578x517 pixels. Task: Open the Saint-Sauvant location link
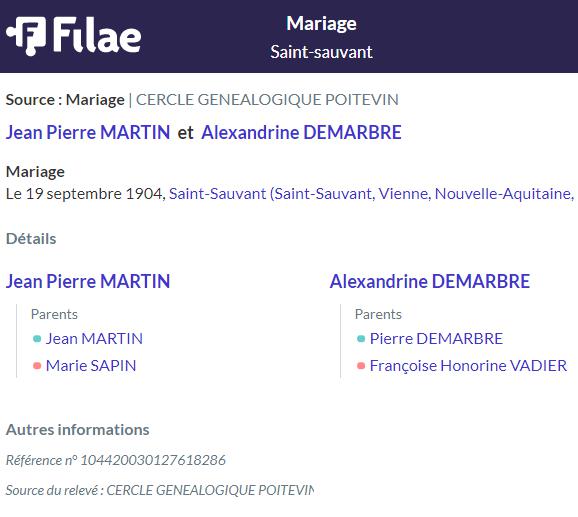coord(373,194)
